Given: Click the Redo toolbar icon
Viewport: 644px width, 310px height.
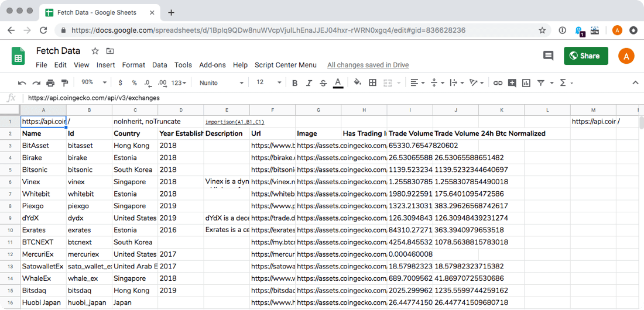Looking at the screenshot, I should [36, 83].
